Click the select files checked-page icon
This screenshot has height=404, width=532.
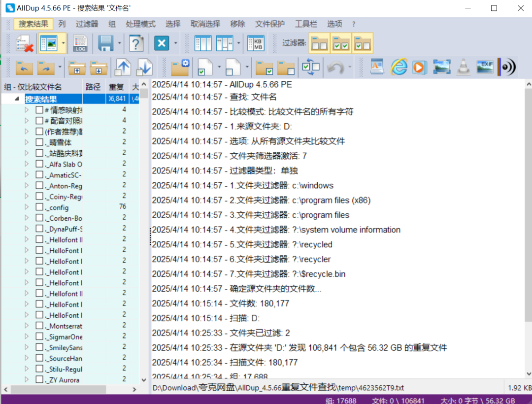point(205,67)
